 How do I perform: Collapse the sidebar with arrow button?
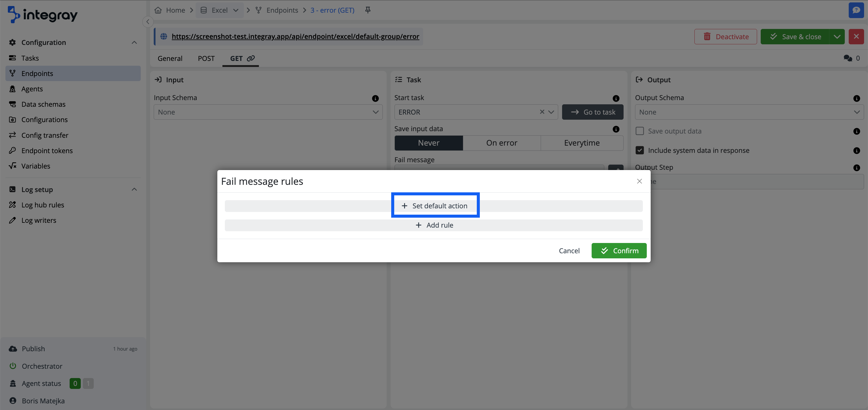click(x=148, y=22)
